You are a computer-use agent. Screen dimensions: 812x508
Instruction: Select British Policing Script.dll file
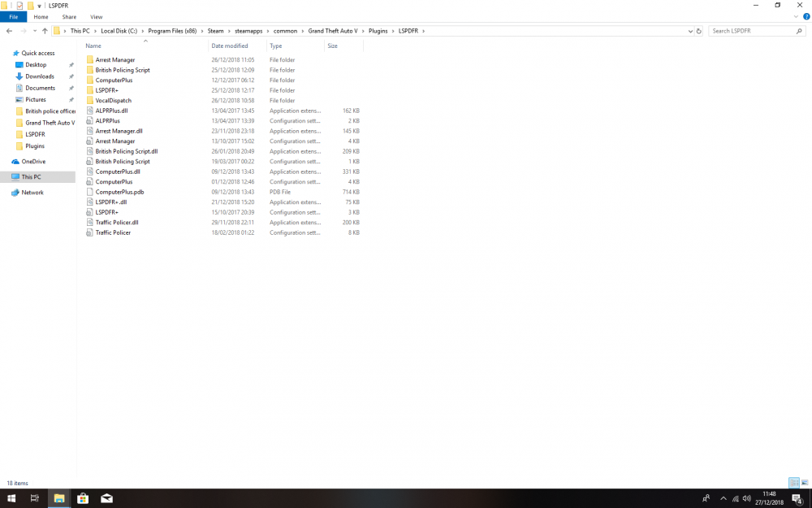click(127, 151)
